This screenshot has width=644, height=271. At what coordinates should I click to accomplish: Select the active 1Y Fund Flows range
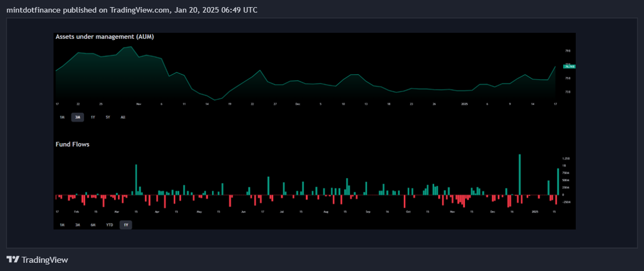[x=126, y=225]
